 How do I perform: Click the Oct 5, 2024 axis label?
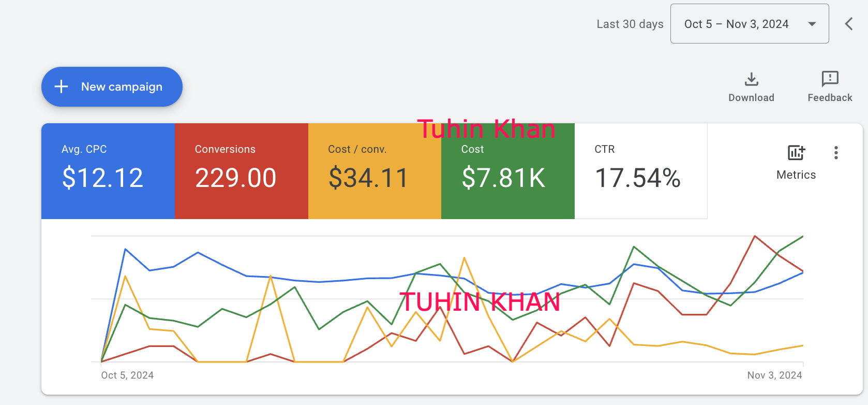127,375
